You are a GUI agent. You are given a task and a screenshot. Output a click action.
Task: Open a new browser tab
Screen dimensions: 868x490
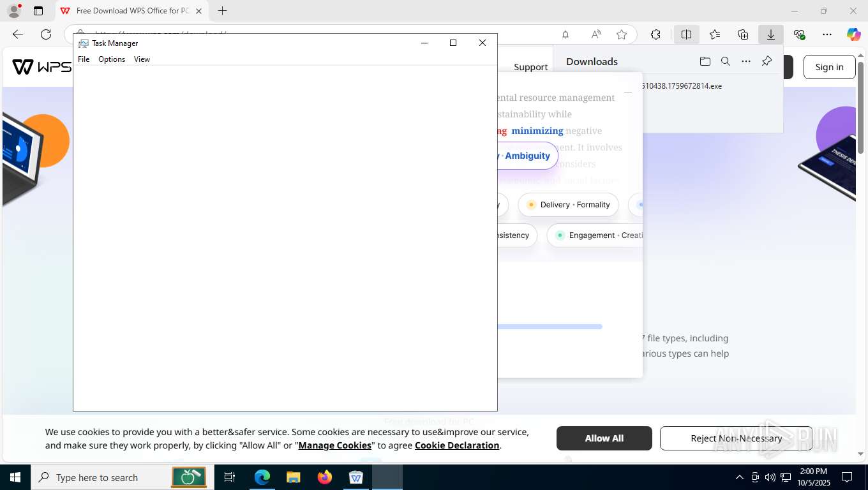click(x=222, y=11)
